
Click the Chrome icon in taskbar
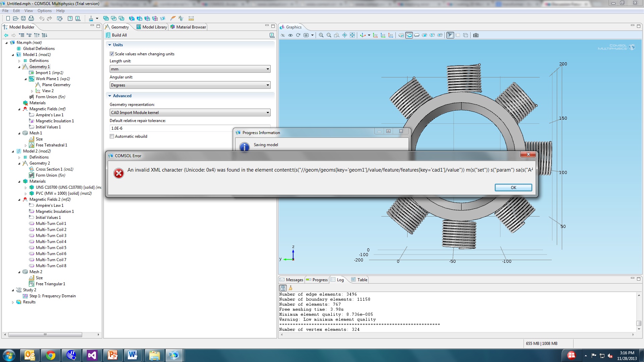(51, 355)
